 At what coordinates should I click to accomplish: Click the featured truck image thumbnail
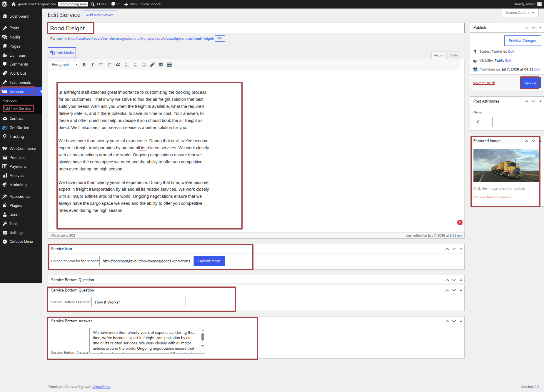pyautogui.click(x=506, y=165)
